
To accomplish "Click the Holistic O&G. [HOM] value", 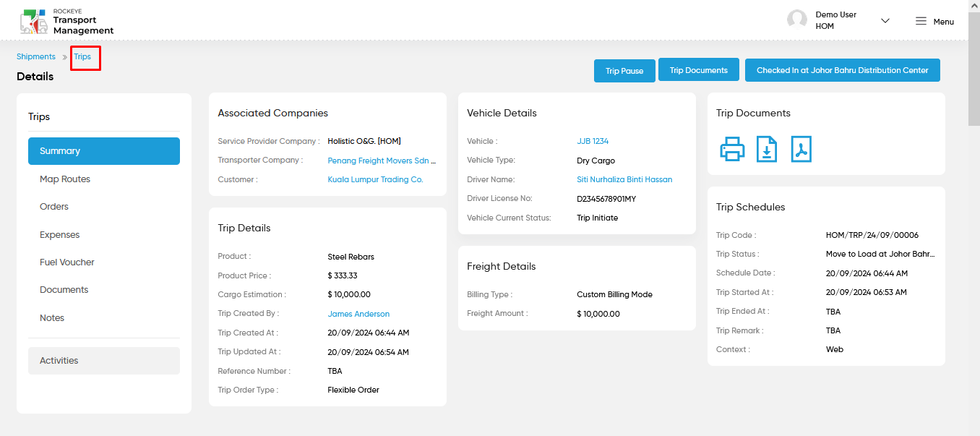I will coord(364,141).
